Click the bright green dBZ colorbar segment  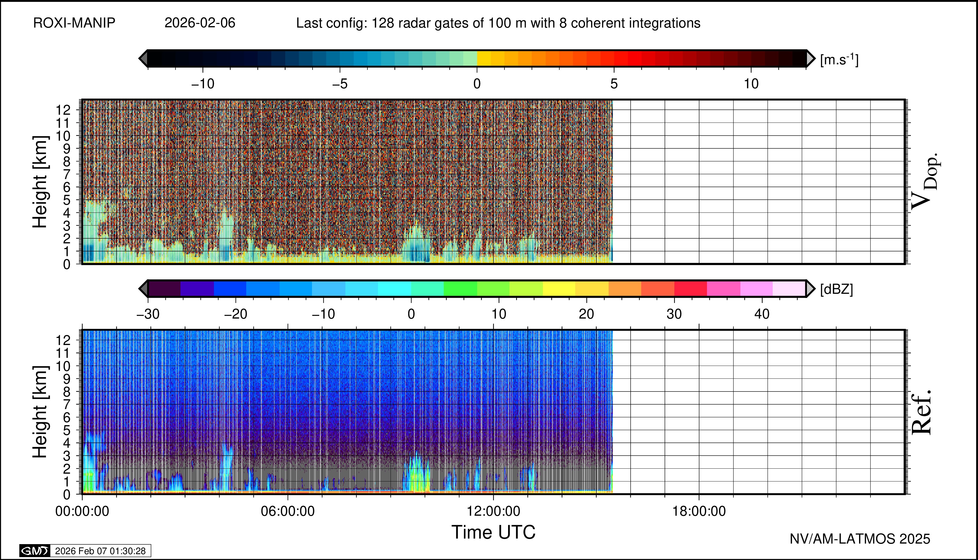coord(460,288)
